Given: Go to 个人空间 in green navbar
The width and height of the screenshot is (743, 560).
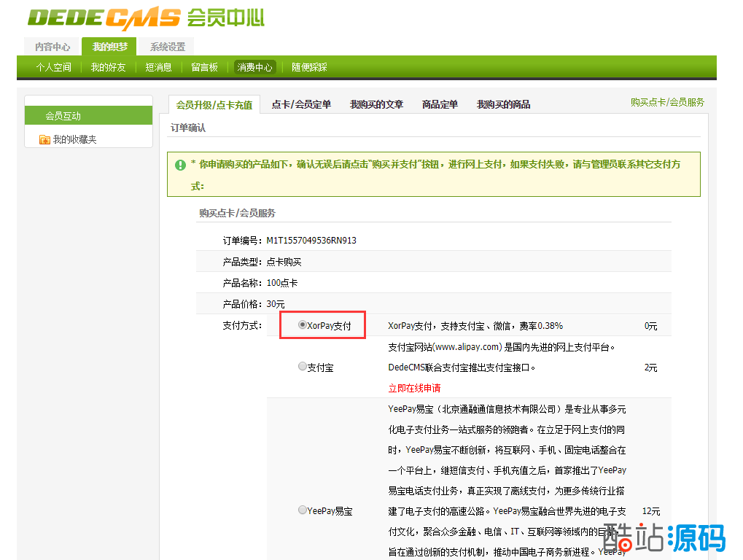Looking at the screenshot, I should pyautogui.click(x=54, y=67).
